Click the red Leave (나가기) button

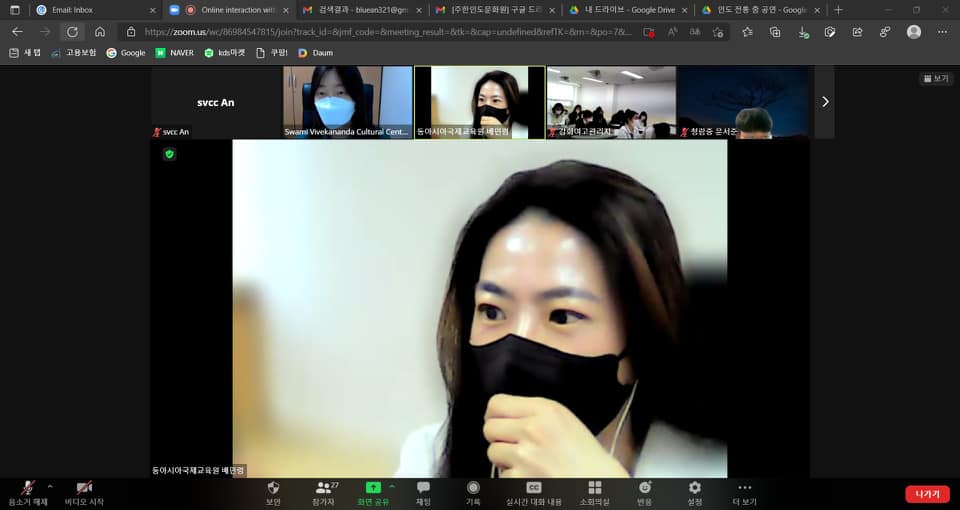click(x=927, y=494)
